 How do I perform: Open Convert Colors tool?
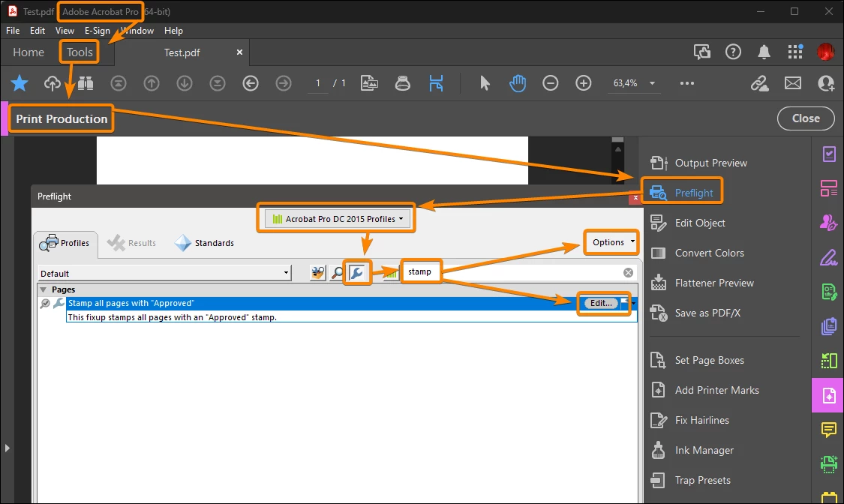coord(698,253)
